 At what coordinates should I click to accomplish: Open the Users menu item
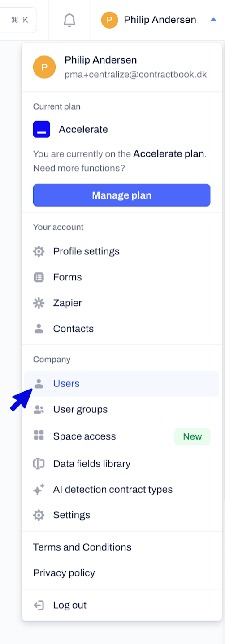[121, 384]
